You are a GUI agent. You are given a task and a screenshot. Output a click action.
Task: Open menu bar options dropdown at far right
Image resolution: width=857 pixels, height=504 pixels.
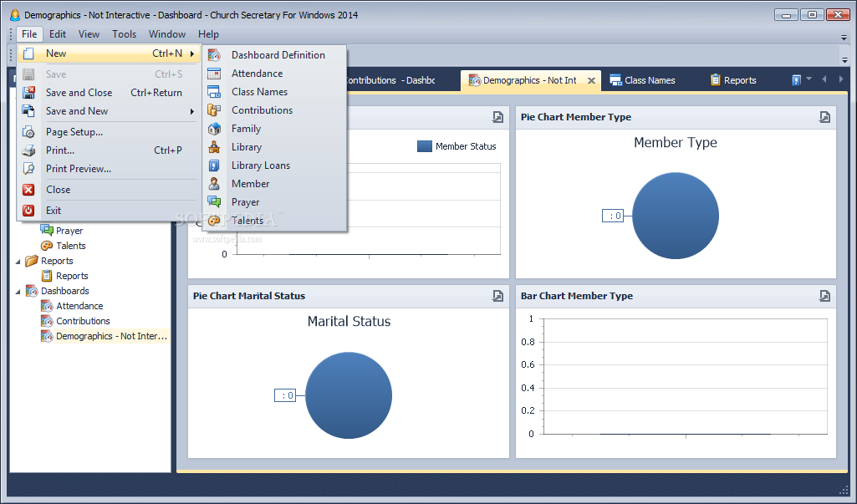click(x=844, y=38)
